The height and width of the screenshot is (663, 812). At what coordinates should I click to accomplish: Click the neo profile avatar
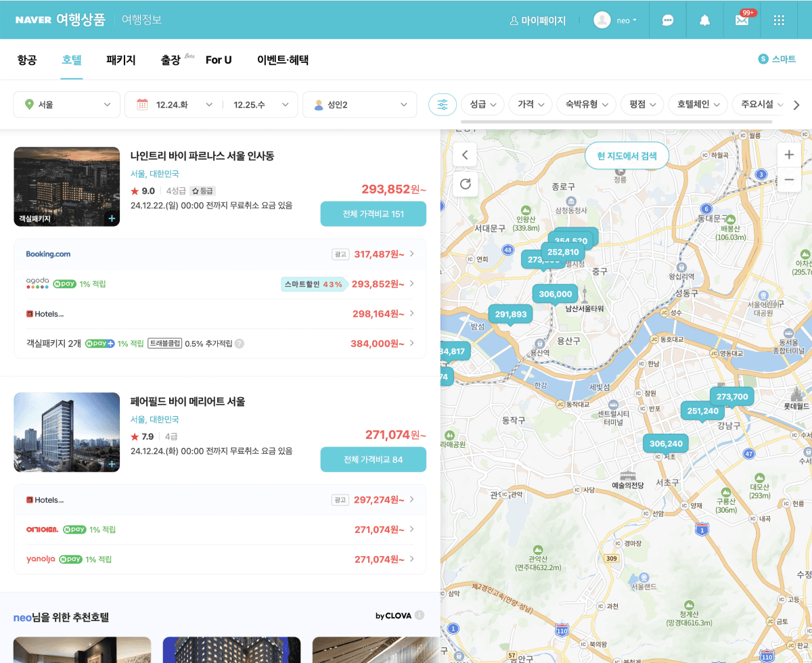tap(602, 20)
